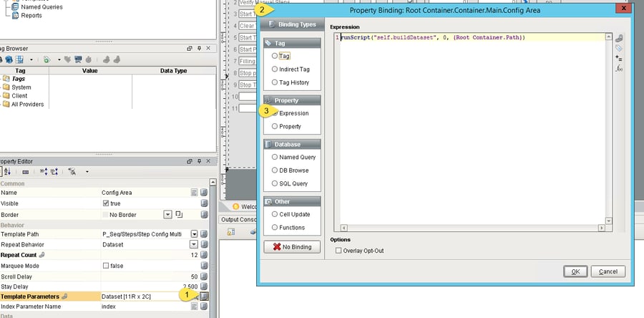Image resolution: width=644 pixels, height=318 pixels.
Task: Click Tag Browser UDT definitions grid icon
Action: 19,59
